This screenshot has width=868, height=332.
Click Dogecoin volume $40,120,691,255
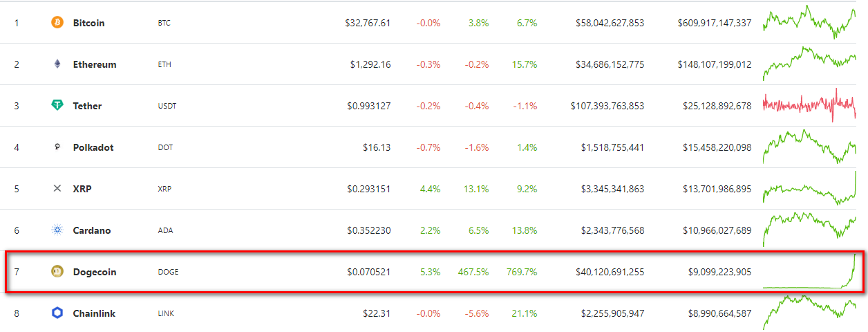coord(610,272)
